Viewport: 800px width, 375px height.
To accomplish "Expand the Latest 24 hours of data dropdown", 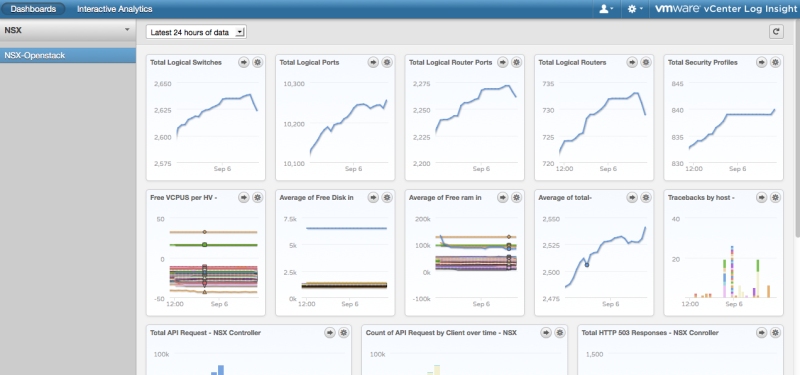I will click(196, 32).
